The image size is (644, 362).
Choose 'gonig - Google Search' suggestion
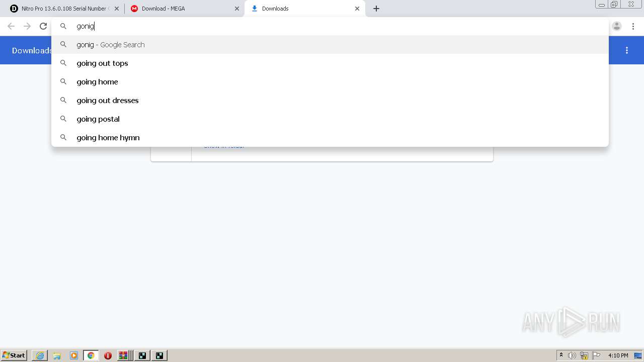coord(330,45)
